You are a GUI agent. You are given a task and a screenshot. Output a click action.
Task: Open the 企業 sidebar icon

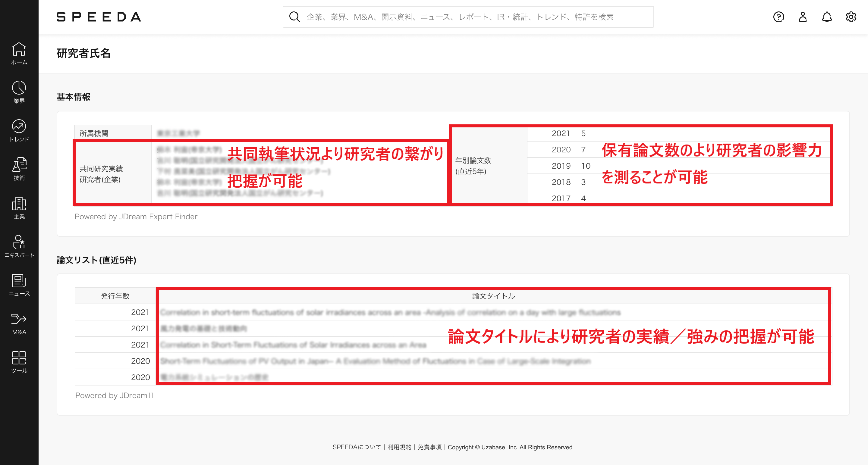click(19, 208)
